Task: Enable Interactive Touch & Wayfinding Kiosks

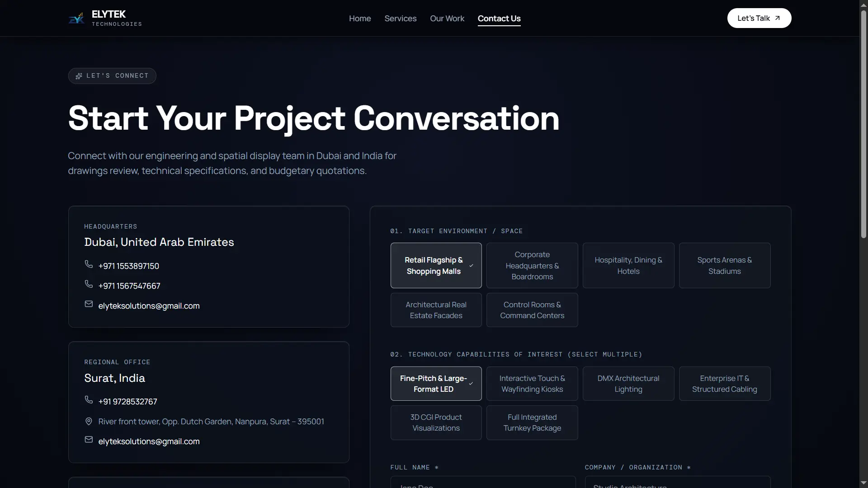Action: click(x=532, y=384)
